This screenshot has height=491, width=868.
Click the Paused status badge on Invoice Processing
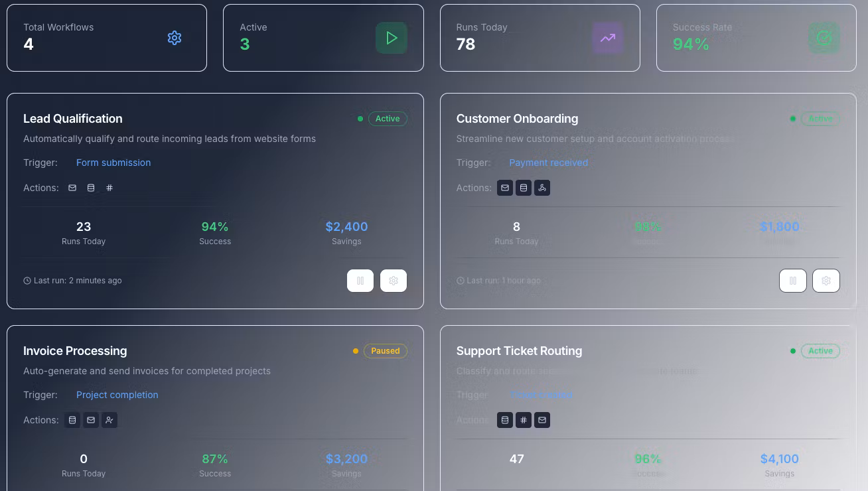coord(385,351)
